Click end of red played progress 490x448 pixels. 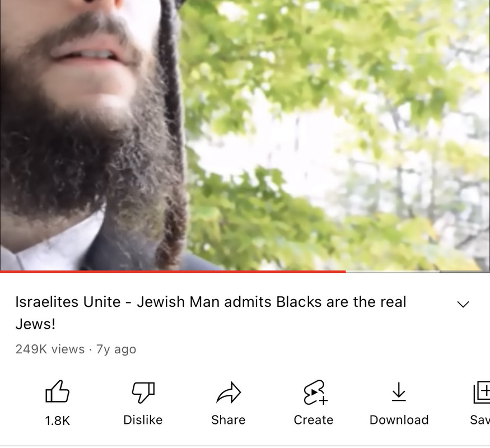(346, 272)
